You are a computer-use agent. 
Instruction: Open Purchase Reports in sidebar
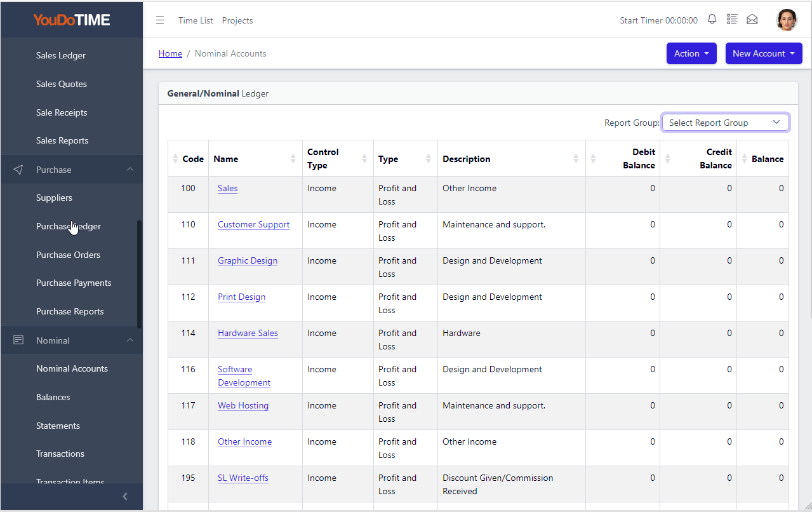70,311
